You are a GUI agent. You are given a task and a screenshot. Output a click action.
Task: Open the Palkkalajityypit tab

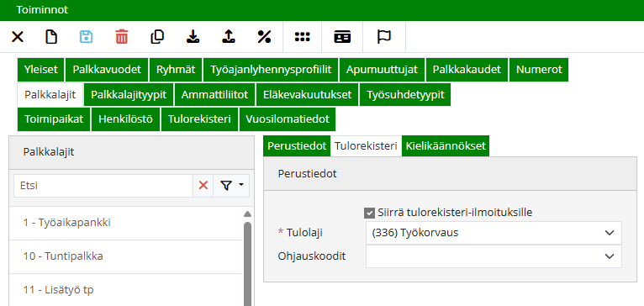coord(129,95)
